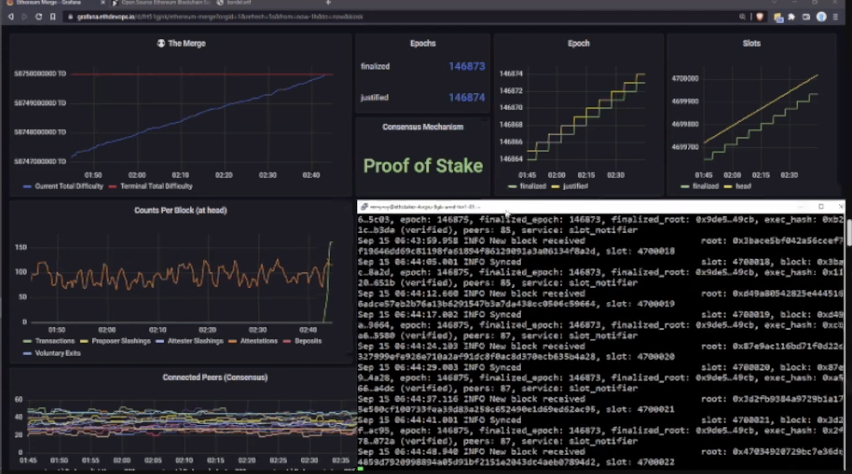Screen dimensions: 852x474
Task: Bookmark this page with the bookmark icon
Action: (53, 17)
